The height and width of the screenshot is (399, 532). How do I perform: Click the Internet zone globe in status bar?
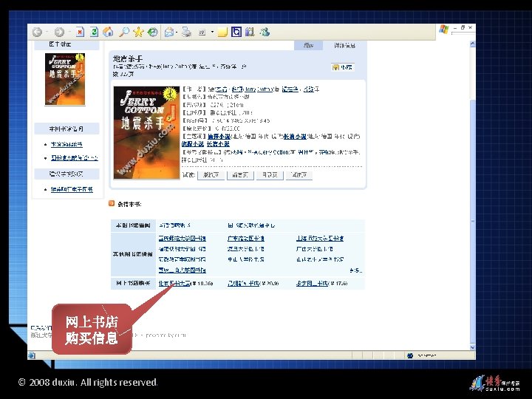tap(410, 355)
